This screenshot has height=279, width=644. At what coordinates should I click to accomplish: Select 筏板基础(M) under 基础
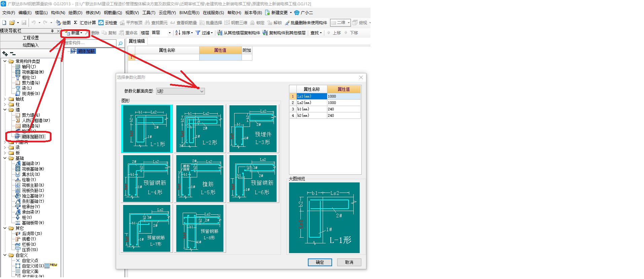click(33, 169)
